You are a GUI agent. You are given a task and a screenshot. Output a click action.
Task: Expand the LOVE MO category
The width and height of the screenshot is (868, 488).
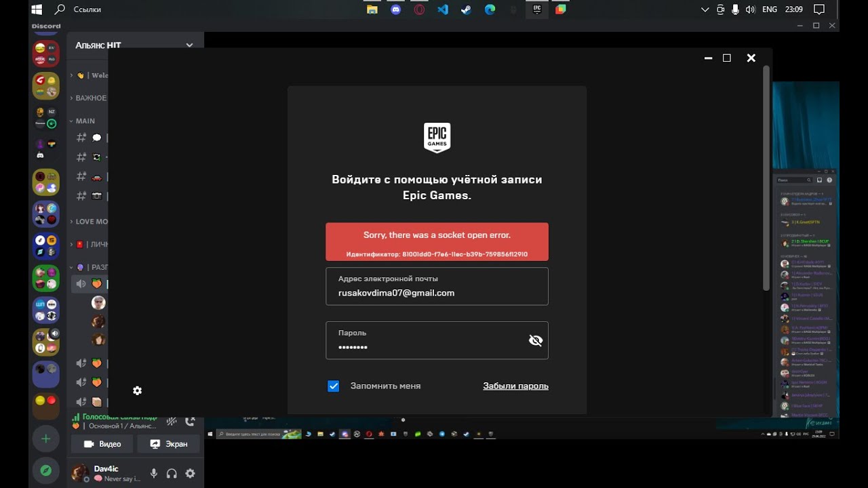(90, 222)
